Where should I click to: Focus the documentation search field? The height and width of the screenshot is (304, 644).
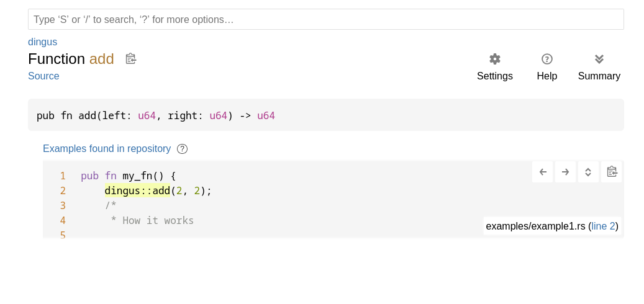pos(325,19)
